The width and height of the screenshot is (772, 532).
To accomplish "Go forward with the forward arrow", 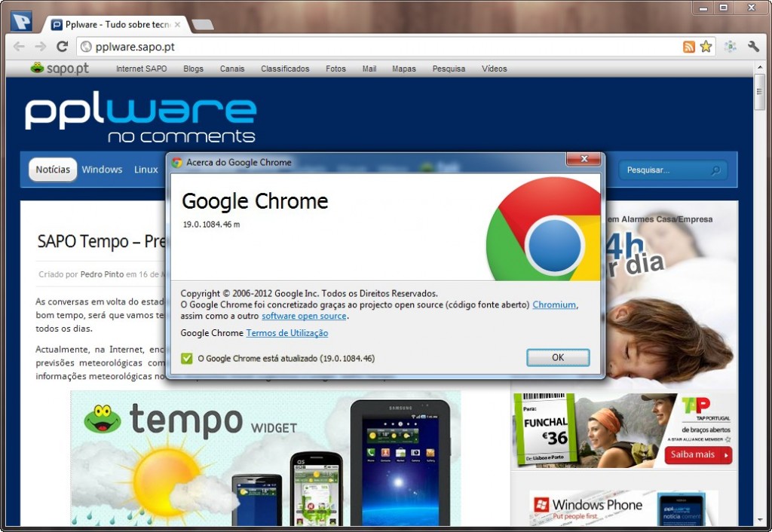I will click(x=41, y=47).
